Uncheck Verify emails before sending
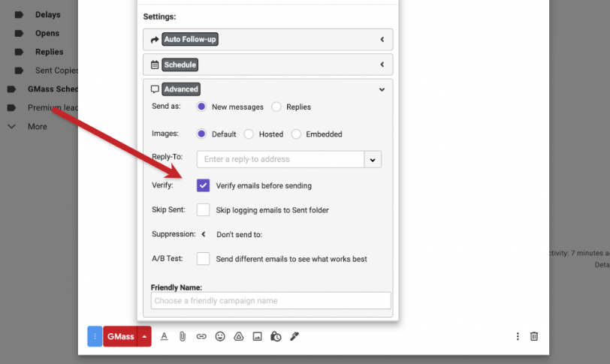The height and width of the screenshot is (364, 610). pos(203,185)
